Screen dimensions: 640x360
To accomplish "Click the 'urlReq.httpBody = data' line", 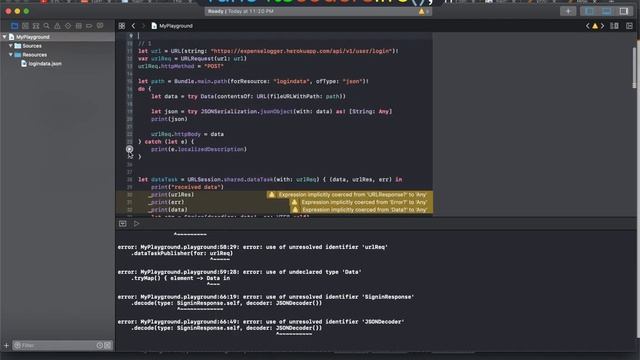I will click(187, 134).
